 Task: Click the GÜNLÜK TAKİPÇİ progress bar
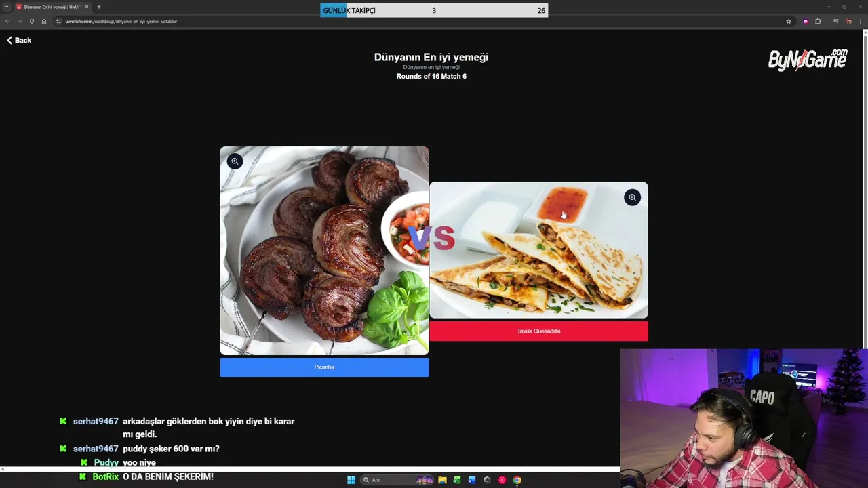[434, 10]
